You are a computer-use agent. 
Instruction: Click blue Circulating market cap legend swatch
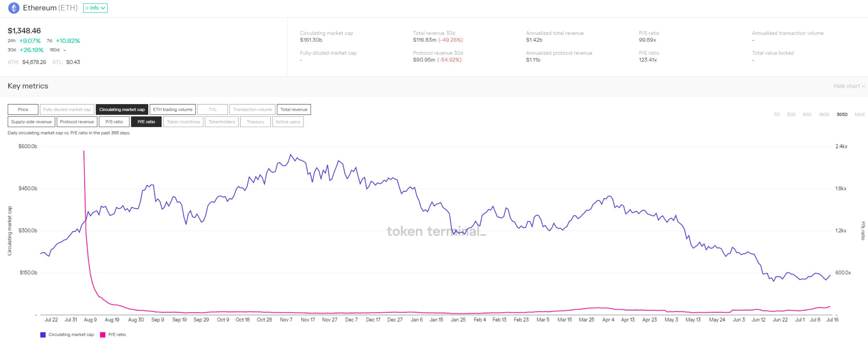click(43, 335)
